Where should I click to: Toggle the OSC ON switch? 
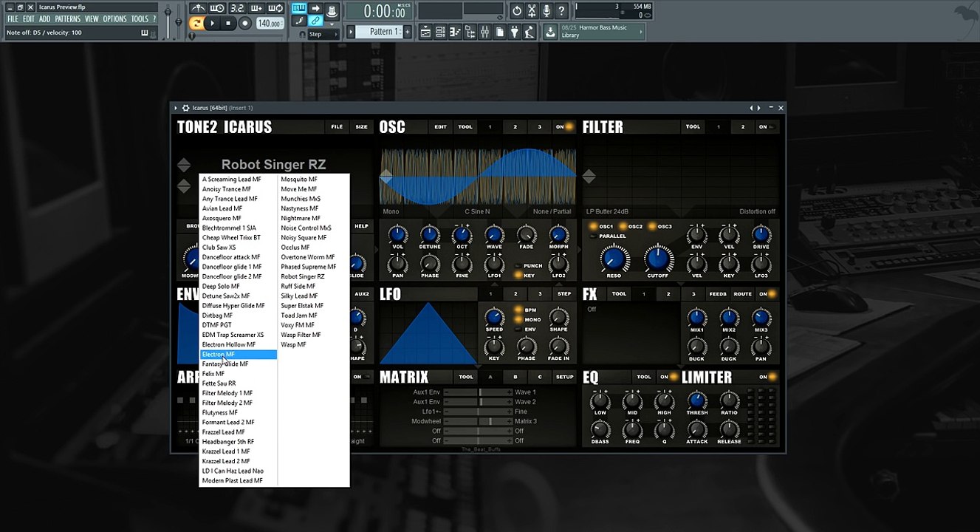click(x=564, y=127)
